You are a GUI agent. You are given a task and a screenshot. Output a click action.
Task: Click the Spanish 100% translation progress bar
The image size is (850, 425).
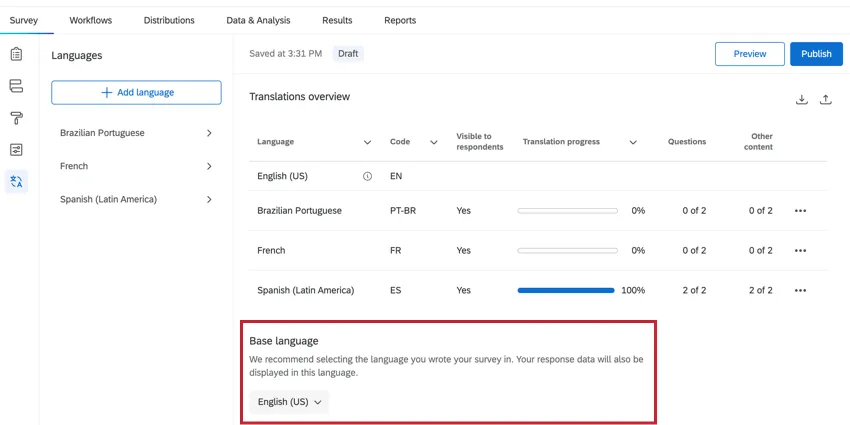(x=566, y=291)
